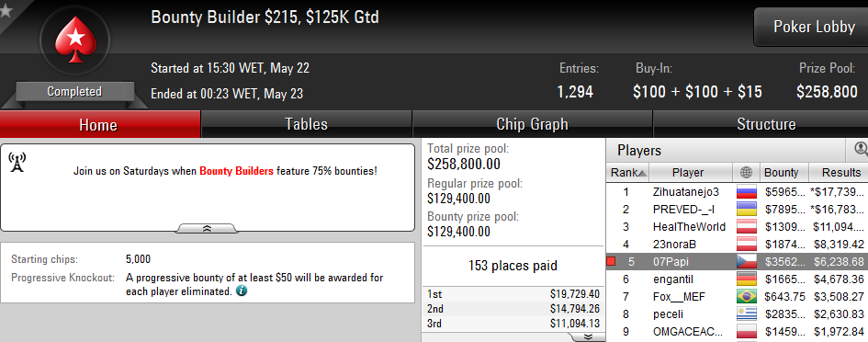
Task: Click the PokerStars red spade logo
Action: (74, 40)
